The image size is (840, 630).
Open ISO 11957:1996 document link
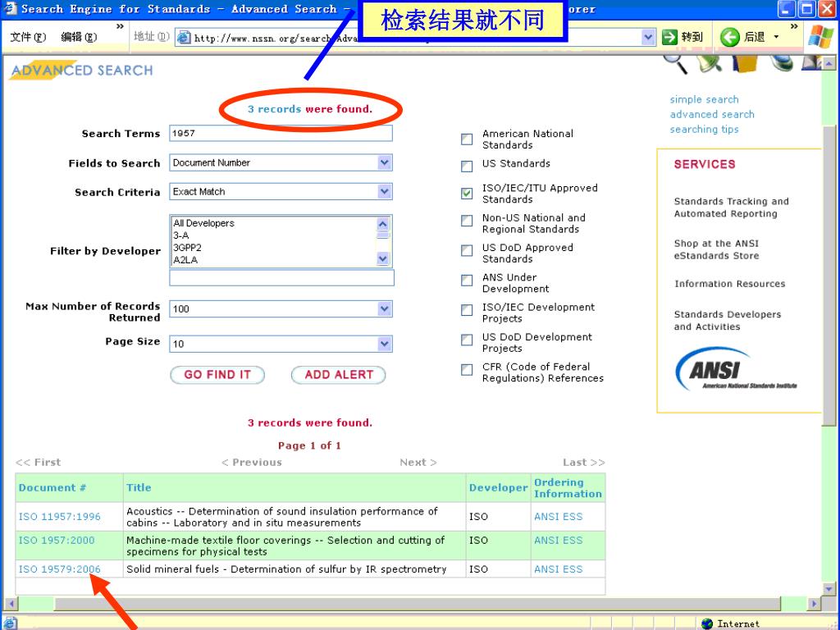click(x=59, y=517)
